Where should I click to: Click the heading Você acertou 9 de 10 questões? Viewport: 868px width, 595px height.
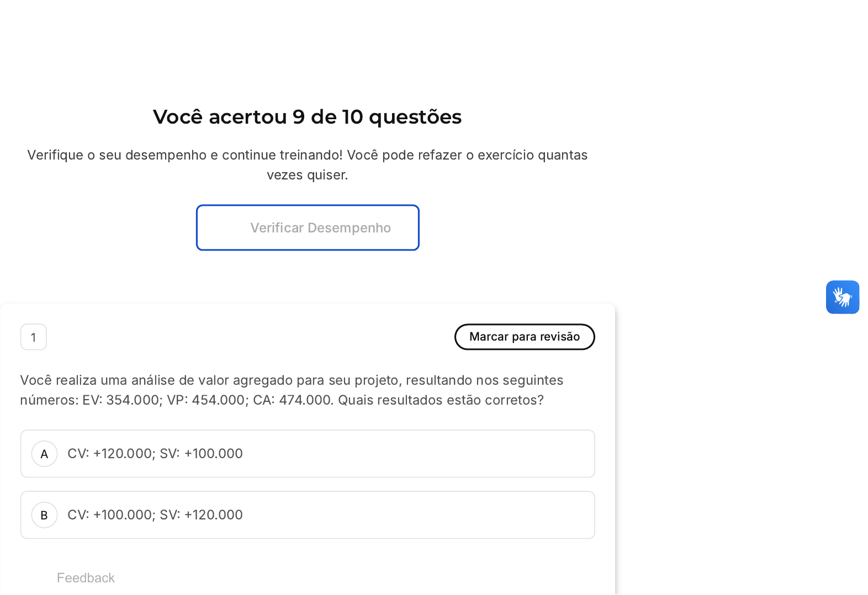307,117
